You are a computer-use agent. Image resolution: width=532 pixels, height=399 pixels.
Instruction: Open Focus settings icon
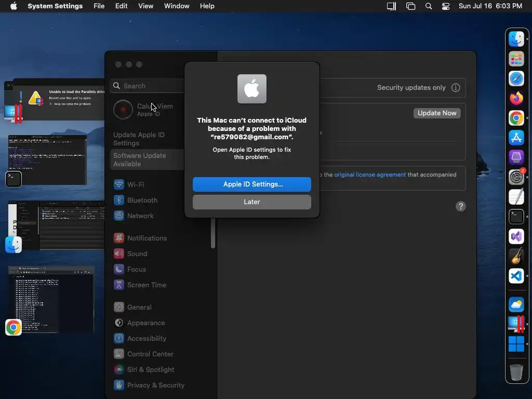pyautogui.click(x=119, y=270)
